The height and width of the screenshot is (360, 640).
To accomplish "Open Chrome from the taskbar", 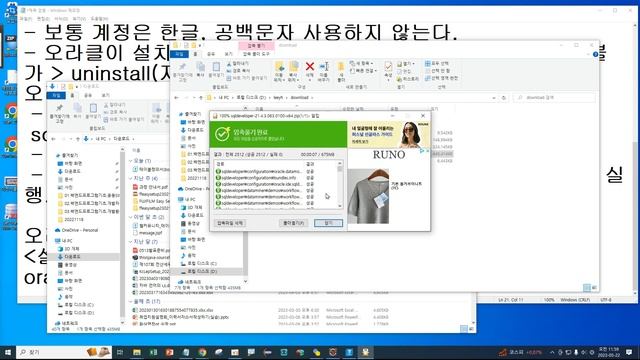I will (202, 352).
